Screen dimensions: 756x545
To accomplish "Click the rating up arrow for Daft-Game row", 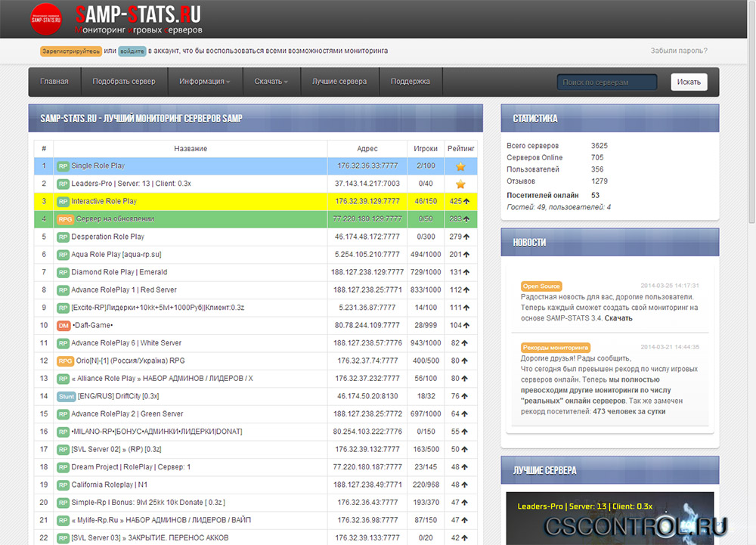I will point(466,326).
